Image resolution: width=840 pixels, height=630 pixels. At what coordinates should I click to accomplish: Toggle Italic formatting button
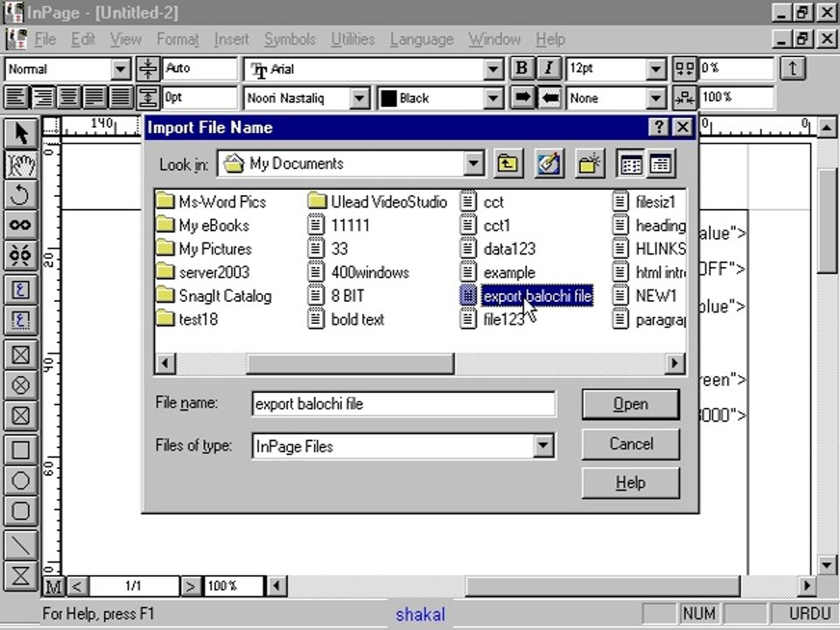pos(548,68)
